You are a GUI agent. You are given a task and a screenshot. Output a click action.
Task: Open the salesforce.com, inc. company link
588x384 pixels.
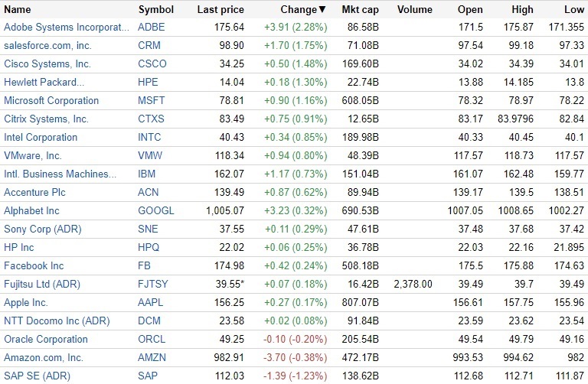[x=47, y=45]
